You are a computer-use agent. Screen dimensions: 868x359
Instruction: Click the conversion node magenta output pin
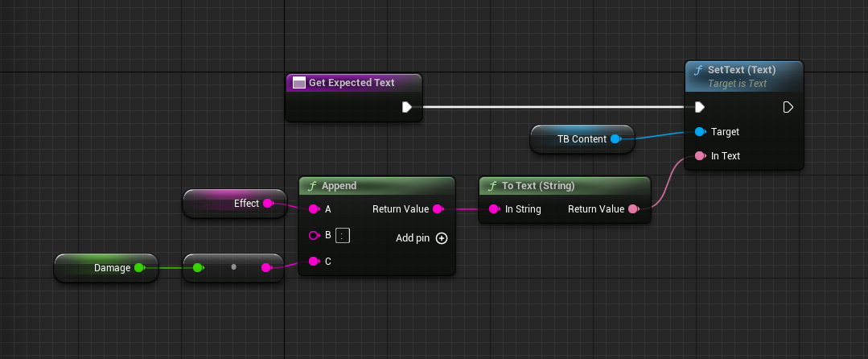[x=266, y=267]
